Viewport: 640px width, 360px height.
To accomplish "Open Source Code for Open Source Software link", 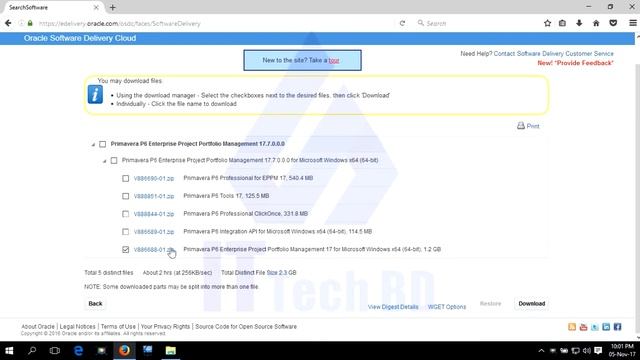I will (246, 327).
